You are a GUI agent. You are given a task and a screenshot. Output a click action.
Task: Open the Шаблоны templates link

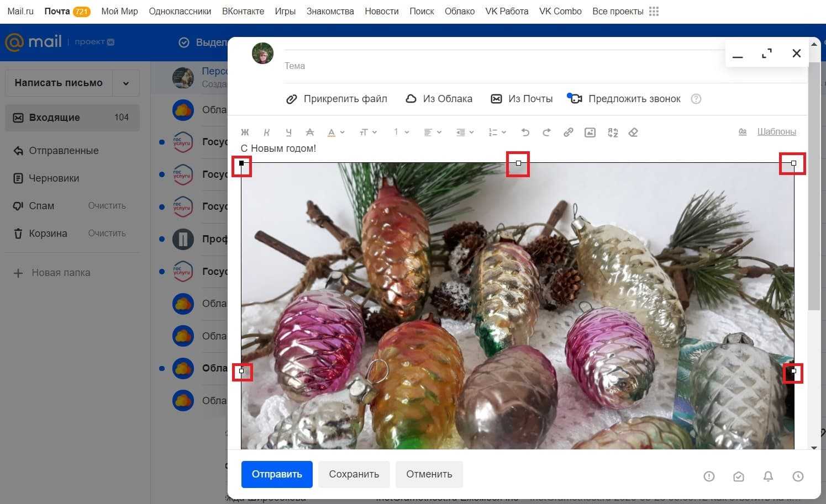(776, 131)
